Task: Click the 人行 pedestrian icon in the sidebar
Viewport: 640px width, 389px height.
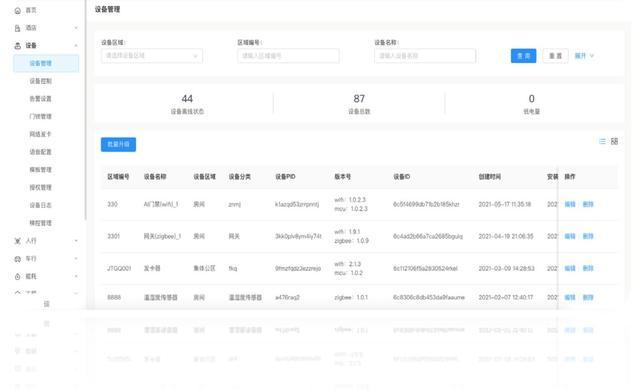Action: click(18, 241)
